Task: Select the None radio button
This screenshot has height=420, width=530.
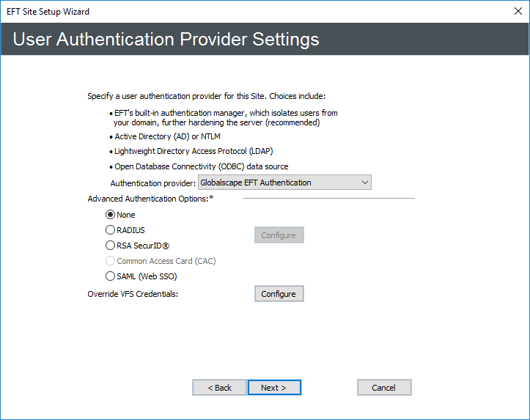Action: [x=111, y=215]
